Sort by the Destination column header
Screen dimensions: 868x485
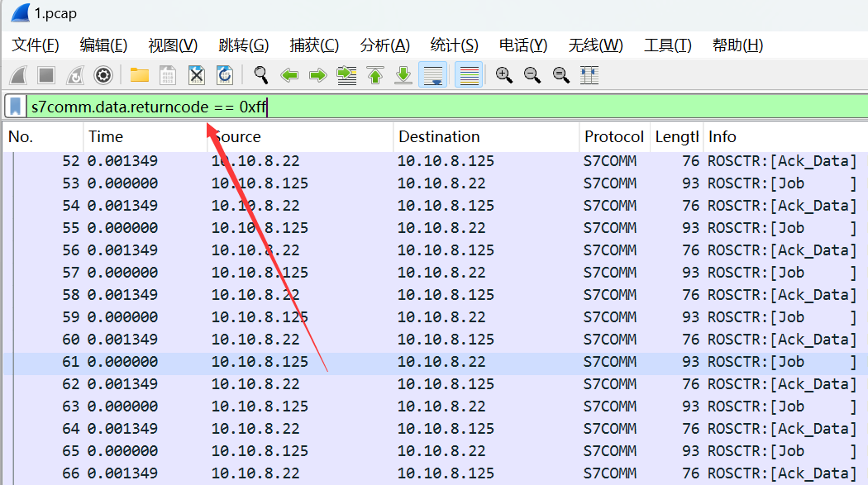click(x=439, y=137)
